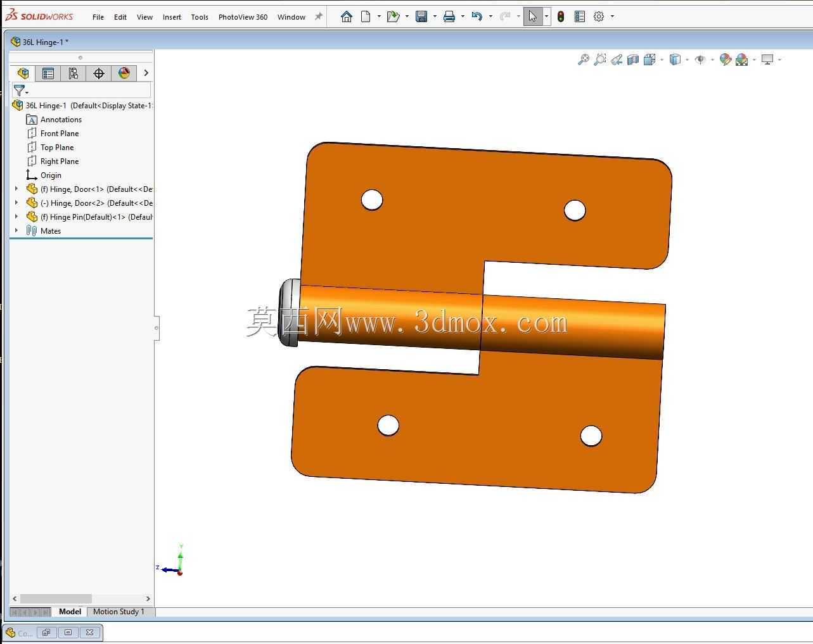Show more manager tabs with chevron

146,73
